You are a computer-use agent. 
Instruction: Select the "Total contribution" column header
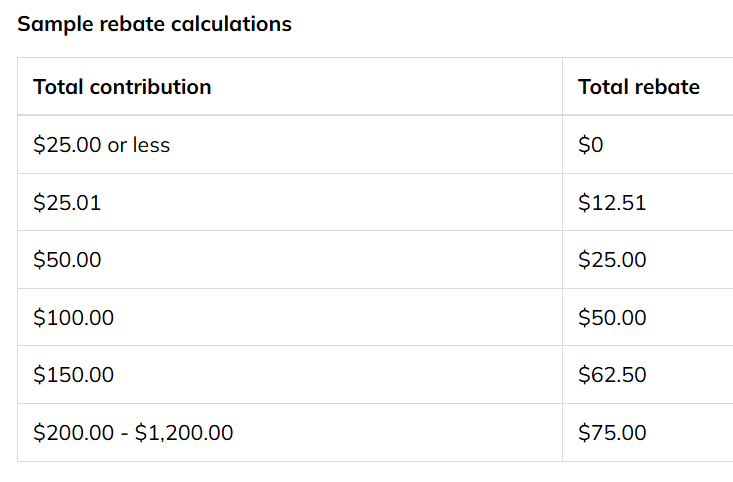[x=290, y=86]
